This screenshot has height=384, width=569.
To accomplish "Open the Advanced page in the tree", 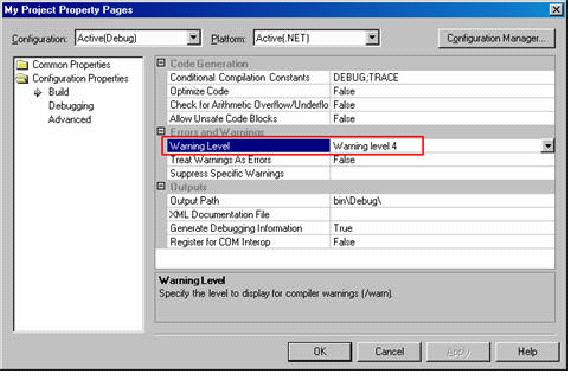I will coord(70,119).
